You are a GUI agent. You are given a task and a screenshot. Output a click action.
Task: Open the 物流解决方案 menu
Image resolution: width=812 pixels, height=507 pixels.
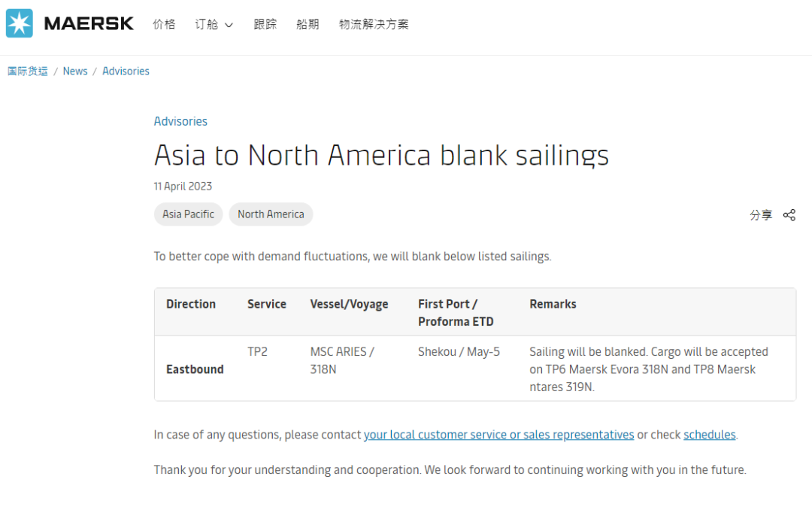tap(374, 24)
